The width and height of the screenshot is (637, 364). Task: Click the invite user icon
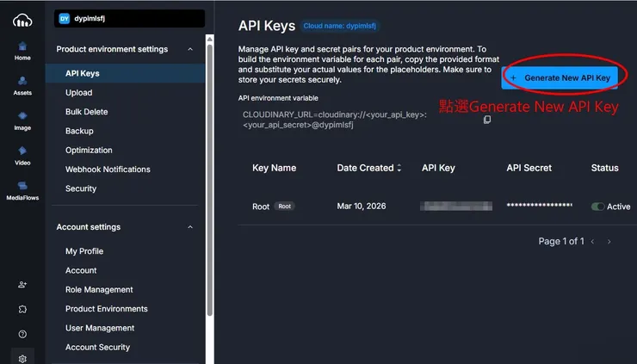point(22,285)
